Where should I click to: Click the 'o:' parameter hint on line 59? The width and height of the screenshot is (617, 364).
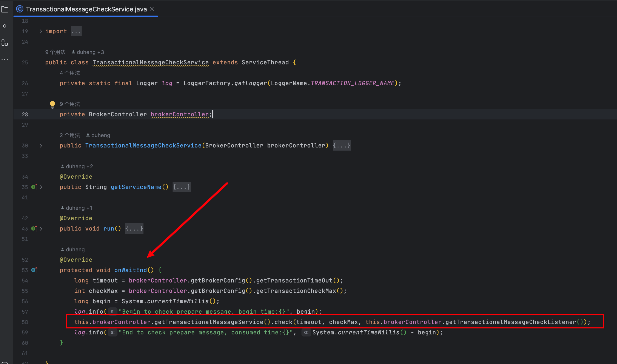coord(306,332)
